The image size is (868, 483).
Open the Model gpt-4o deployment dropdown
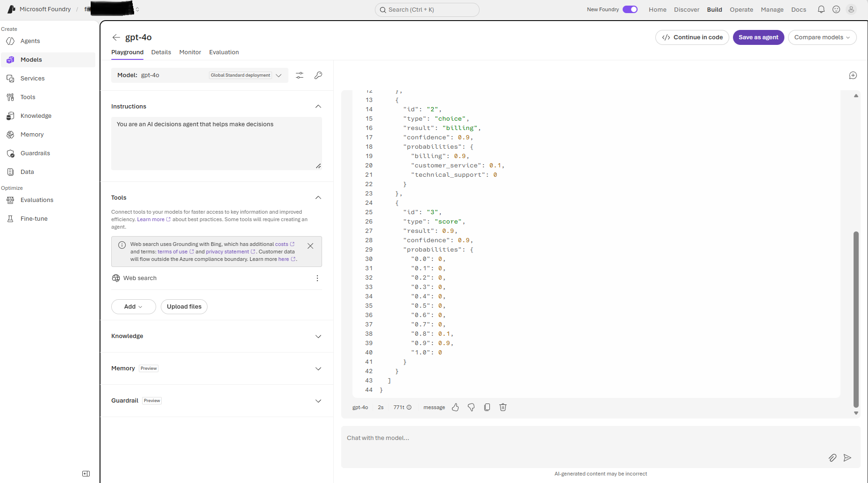[x=200, y=75]
